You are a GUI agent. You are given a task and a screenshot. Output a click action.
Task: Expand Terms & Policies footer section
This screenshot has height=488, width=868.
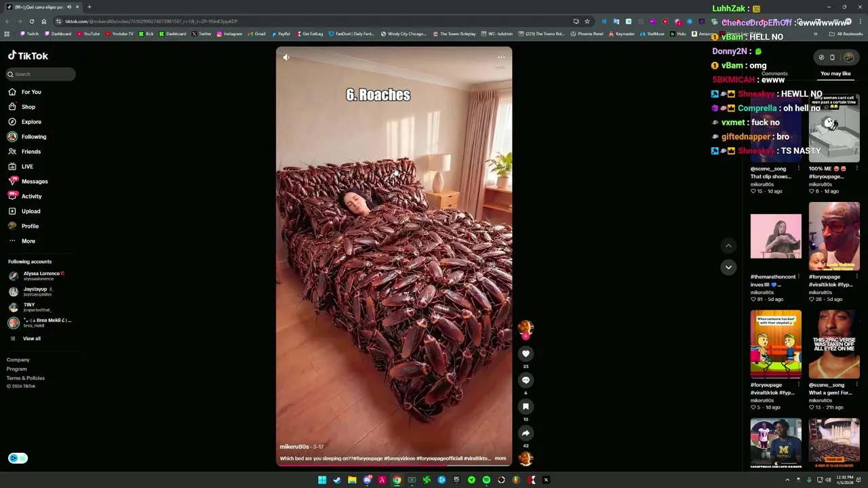[x=26, y=378]
